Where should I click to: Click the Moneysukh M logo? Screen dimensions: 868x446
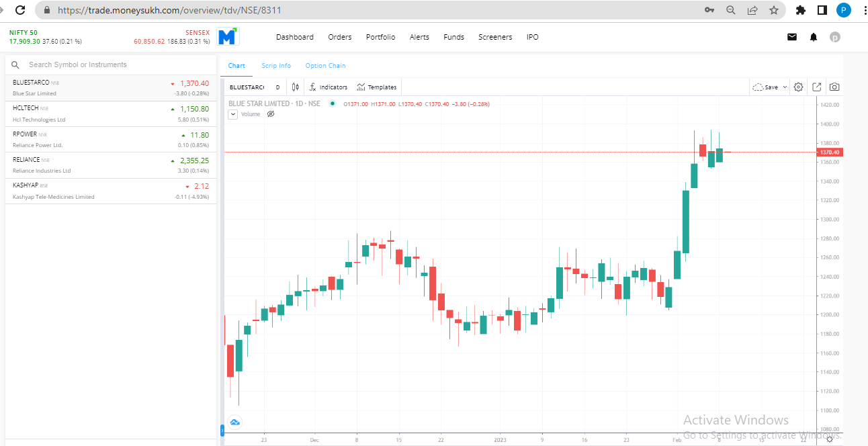(228, 37)
